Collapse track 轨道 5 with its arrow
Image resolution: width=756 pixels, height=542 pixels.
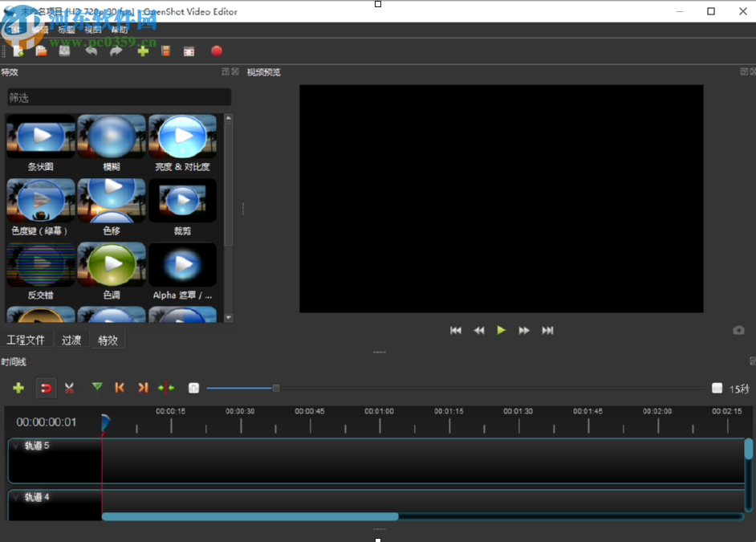[x=15, y=446]
